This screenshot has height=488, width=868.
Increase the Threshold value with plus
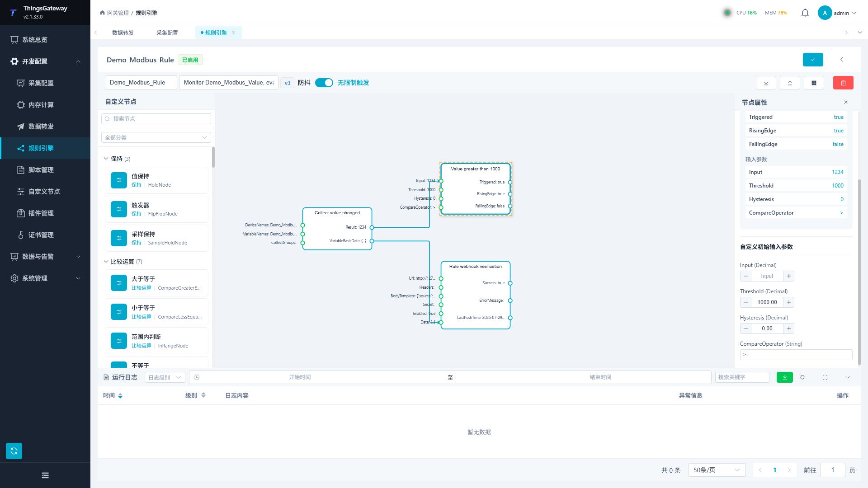pos(789,302)
